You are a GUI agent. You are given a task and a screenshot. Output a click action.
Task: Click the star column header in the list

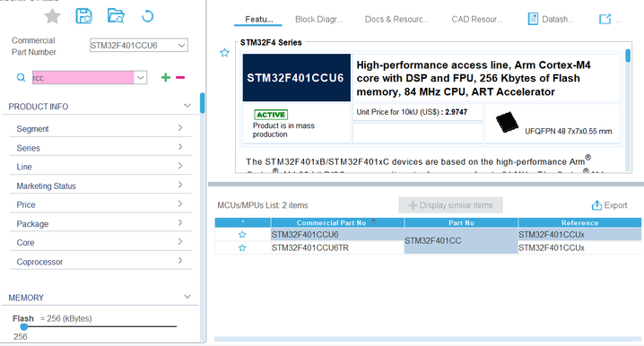tap(243, 222)
